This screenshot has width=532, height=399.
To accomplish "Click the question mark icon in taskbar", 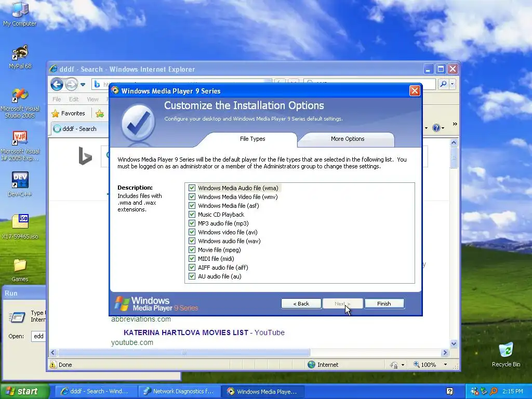I will (x=449, y=392).
